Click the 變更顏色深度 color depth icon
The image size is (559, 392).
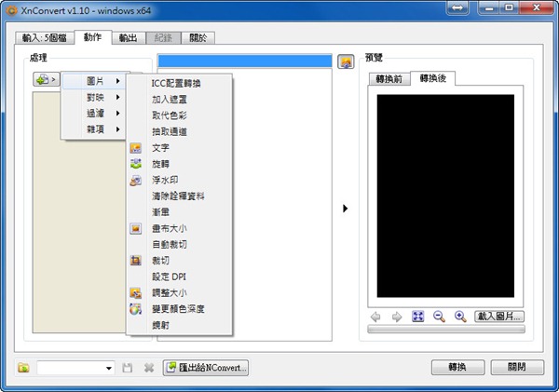click(x=135, y=309)
